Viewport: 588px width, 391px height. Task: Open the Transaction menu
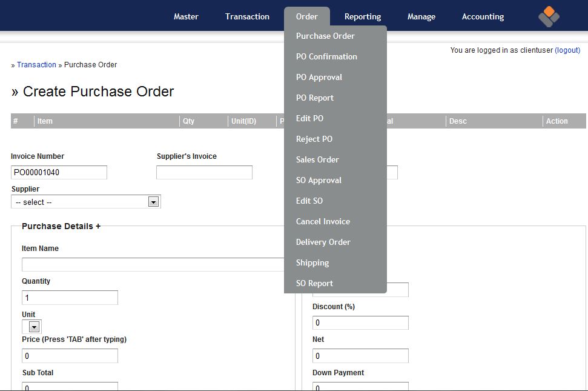(247, 16)
